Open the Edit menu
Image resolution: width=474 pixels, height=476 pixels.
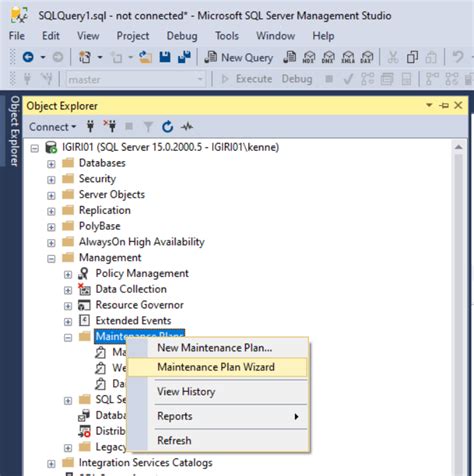(x=51, y=36)
